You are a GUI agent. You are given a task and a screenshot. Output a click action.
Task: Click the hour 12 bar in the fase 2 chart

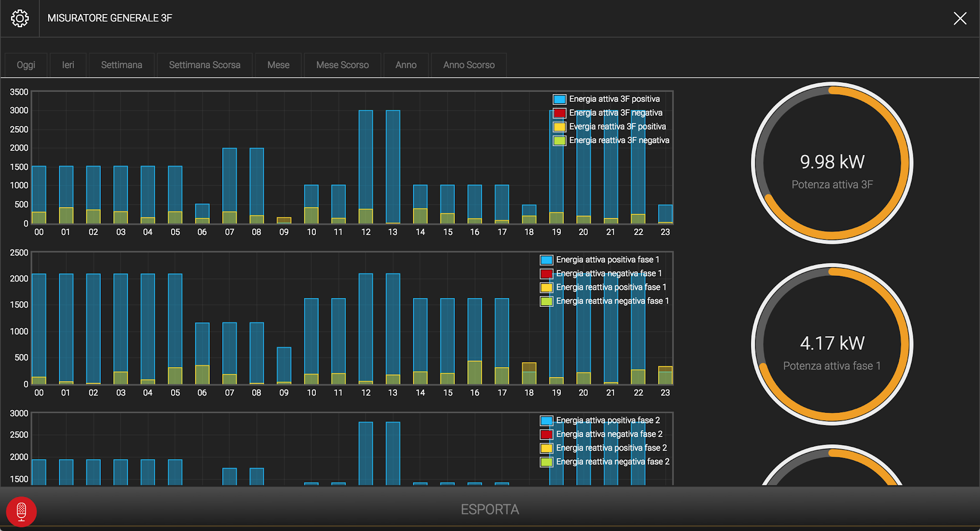[x=366, y=454]
